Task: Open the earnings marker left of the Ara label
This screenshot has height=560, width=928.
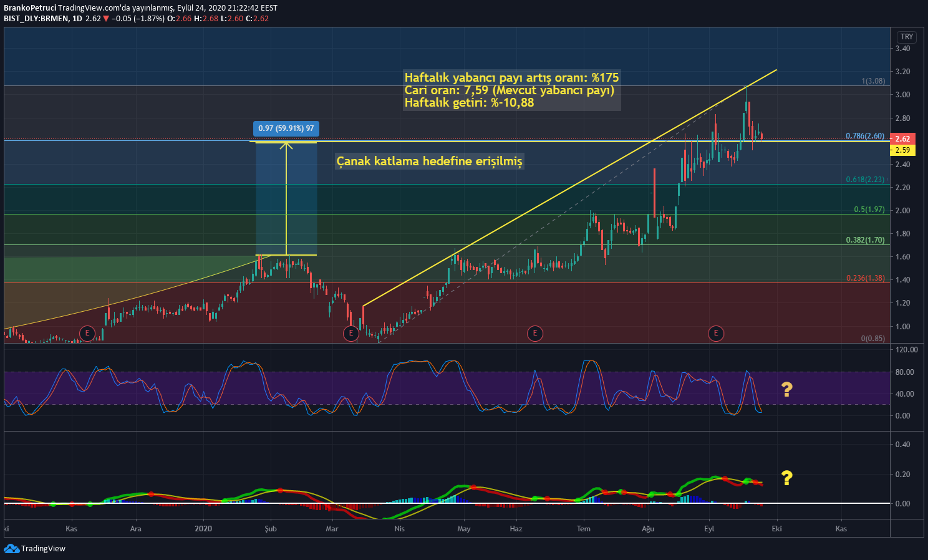Action: [87, 333]
